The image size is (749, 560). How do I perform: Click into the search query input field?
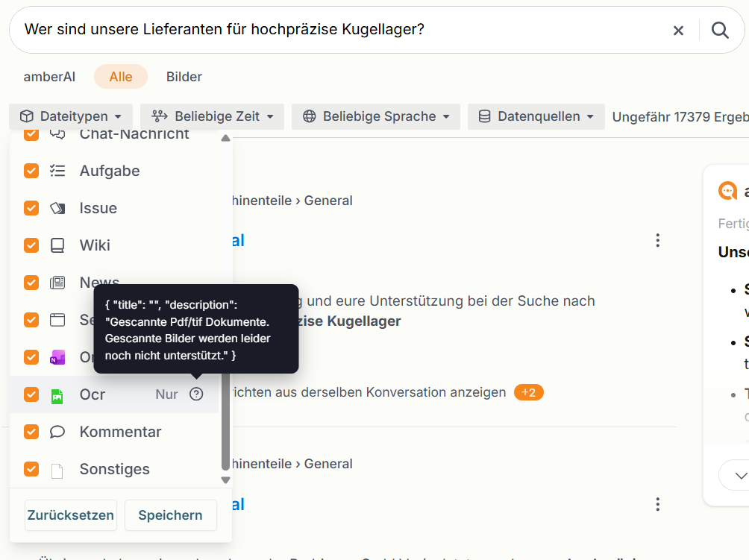344,30
